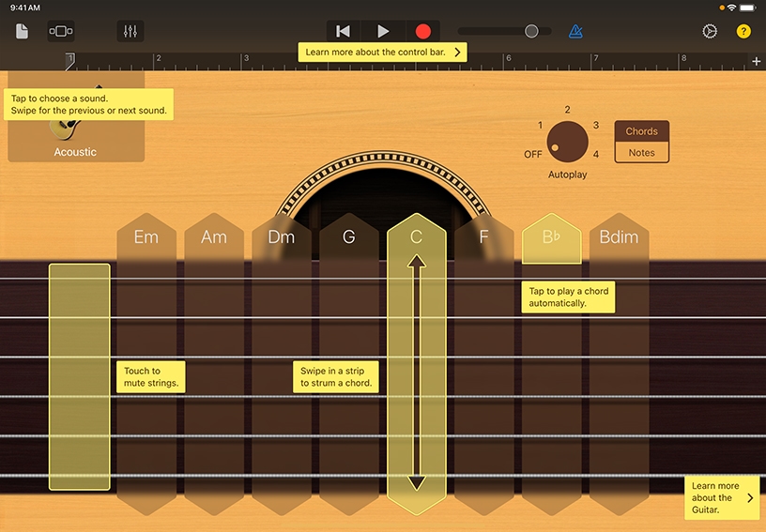This screenshot has height=532, width=766.
Task: Turn the Autoplay knob
Action: (567, 141)
